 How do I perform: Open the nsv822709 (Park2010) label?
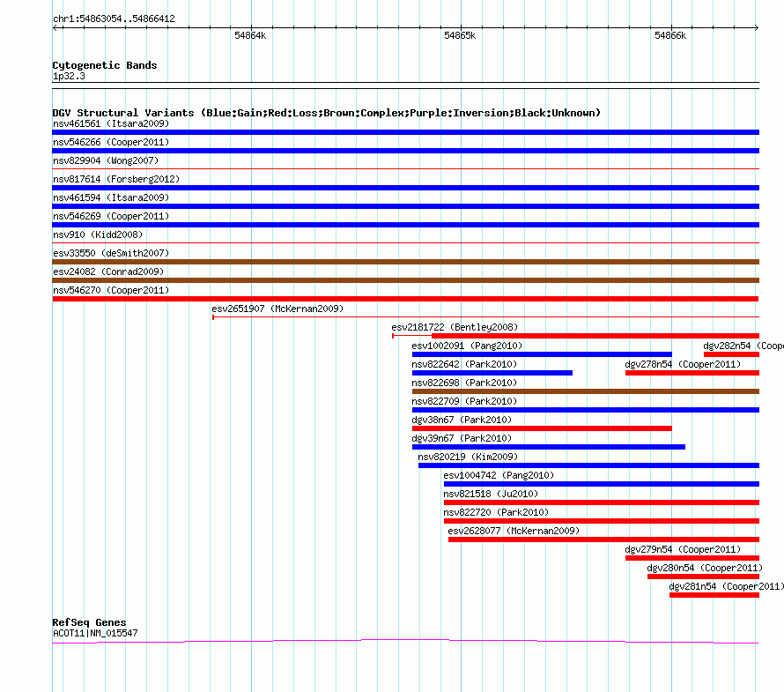coord(464,401)
